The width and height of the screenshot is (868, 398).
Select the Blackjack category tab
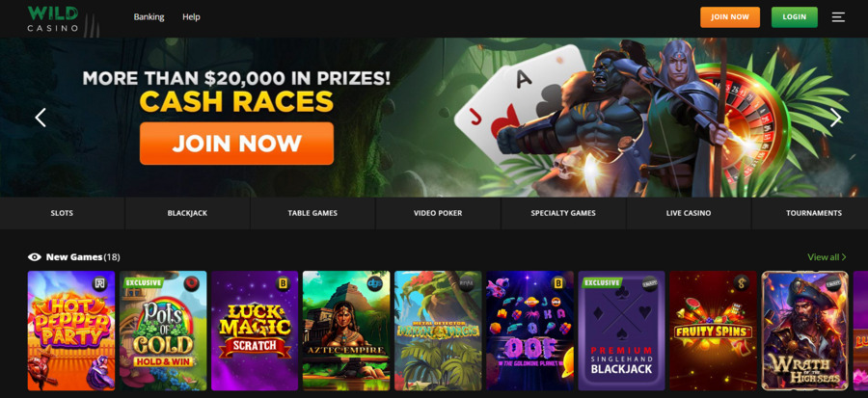pos(187,213)
